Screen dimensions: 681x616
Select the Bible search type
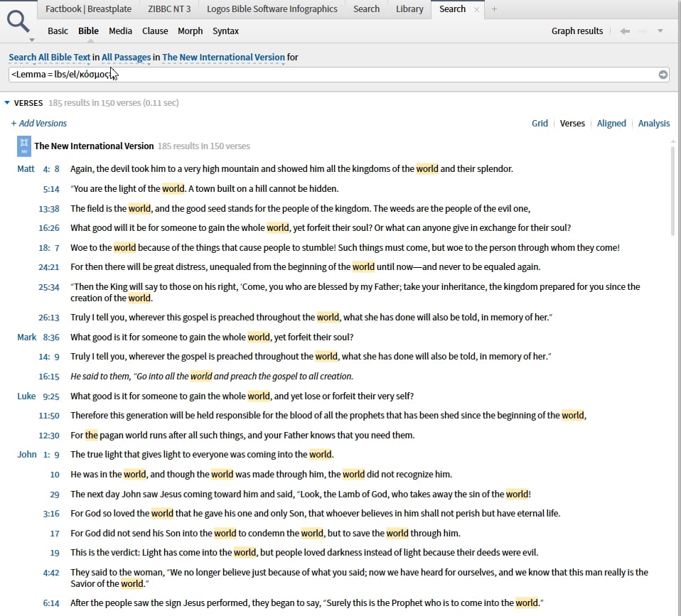(x=88, y=31)
